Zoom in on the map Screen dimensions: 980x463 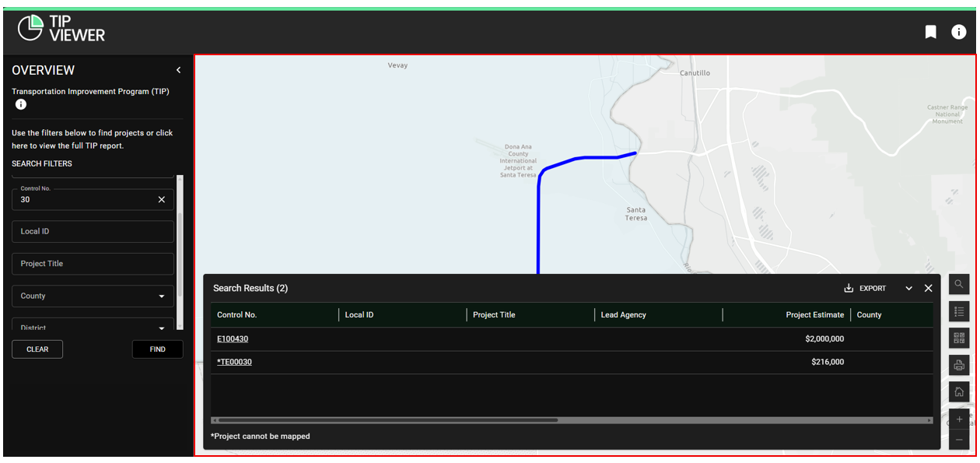pos(959,419)
